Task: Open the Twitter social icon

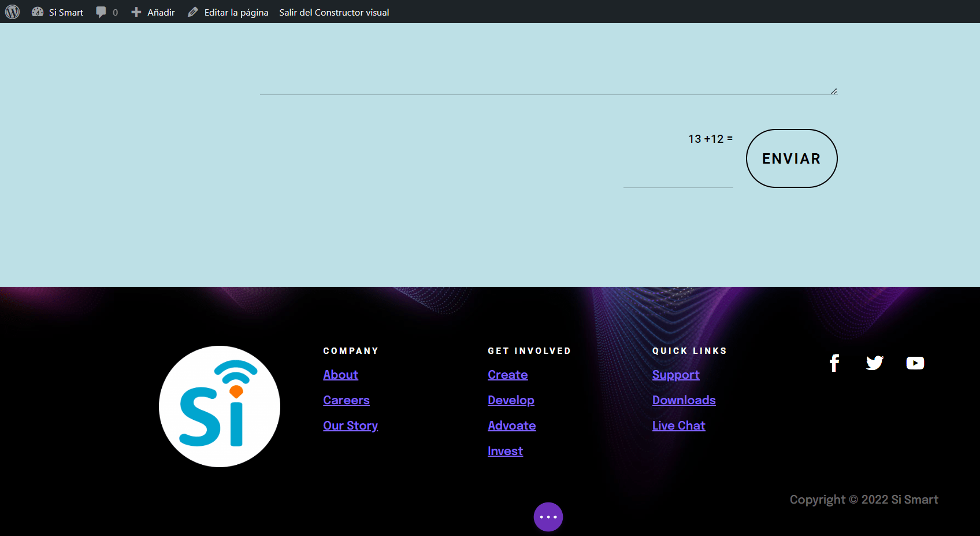Action: coord(875,363)
